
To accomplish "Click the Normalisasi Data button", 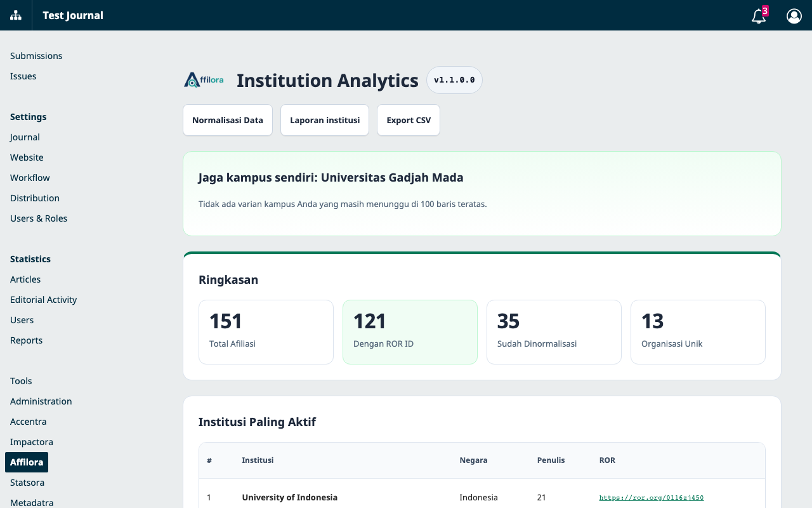I will tap(228, 120).
